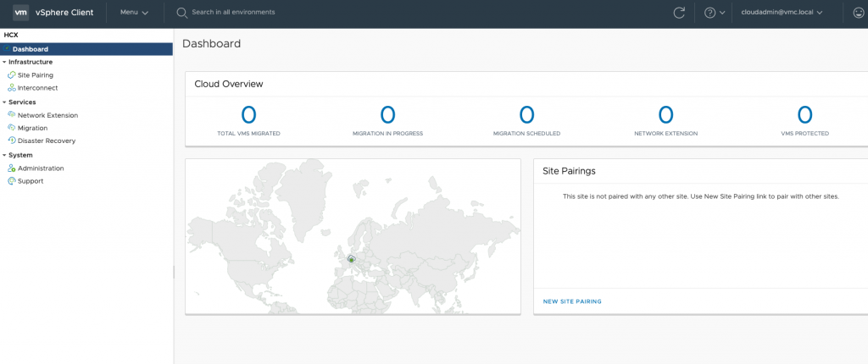Click the vSphere Client title
Image resolution: width=868 pixels, height=364 pixels.
64,12
